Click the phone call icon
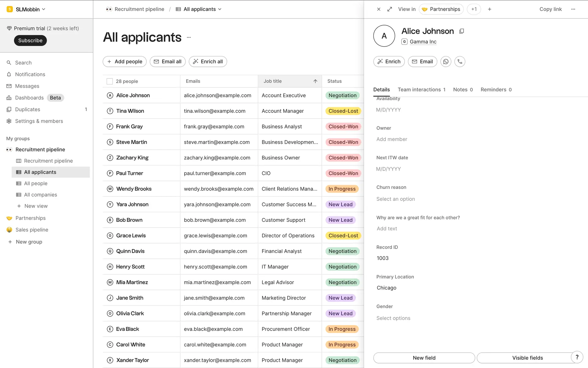This screenshot has width=588, height=368. [460, 62]
